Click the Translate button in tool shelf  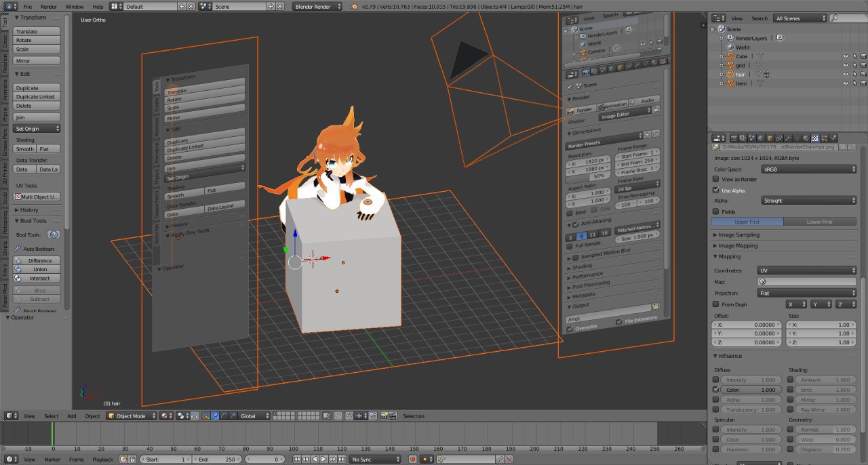(37, 31)
